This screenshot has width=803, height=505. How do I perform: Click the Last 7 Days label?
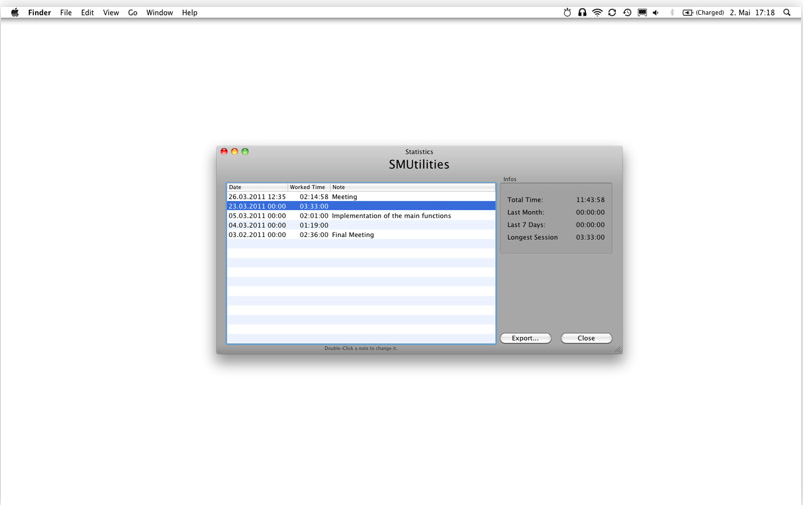tap(526, 225)
